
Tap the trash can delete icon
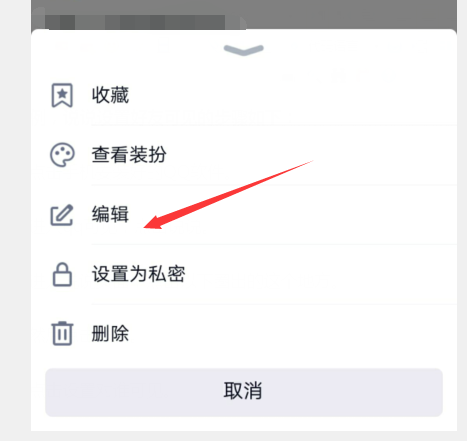click(62, 333)
